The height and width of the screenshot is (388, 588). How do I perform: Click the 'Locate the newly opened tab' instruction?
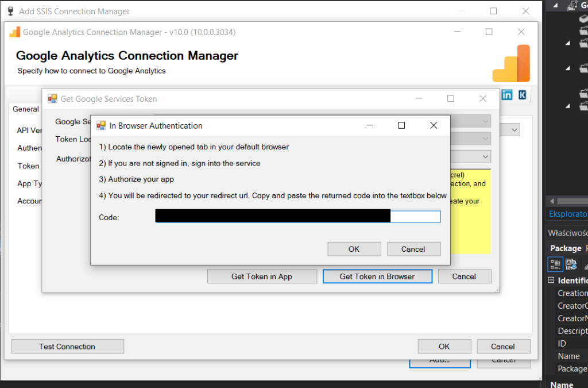click(x=194, y=147)
